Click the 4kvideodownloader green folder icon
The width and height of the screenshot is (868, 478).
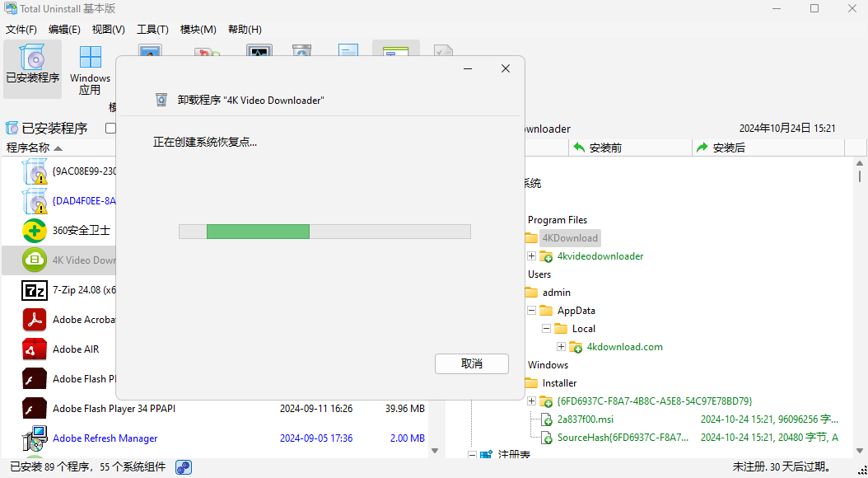click(546, 256)
